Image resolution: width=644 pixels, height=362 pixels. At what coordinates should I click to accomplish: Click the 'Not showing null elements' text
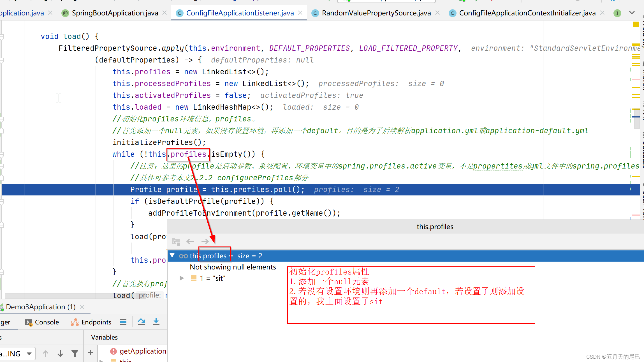tap(233, 267)
